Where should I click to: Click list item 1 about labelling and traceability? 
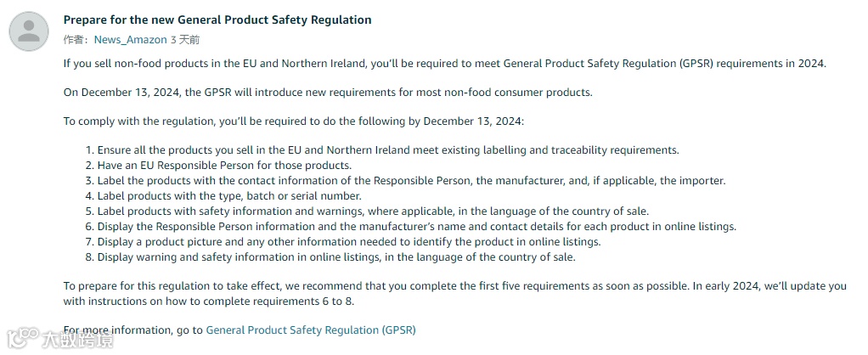(388, 149)
